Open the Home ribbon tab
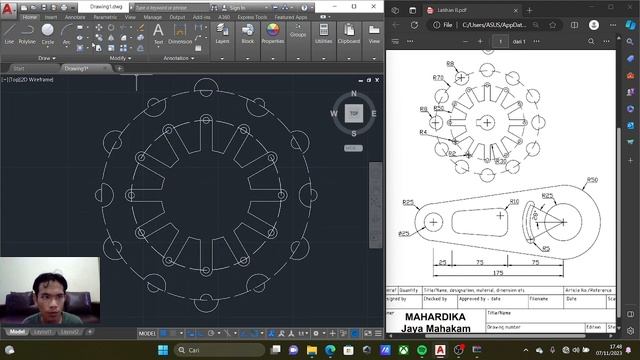 pos(29,17)
